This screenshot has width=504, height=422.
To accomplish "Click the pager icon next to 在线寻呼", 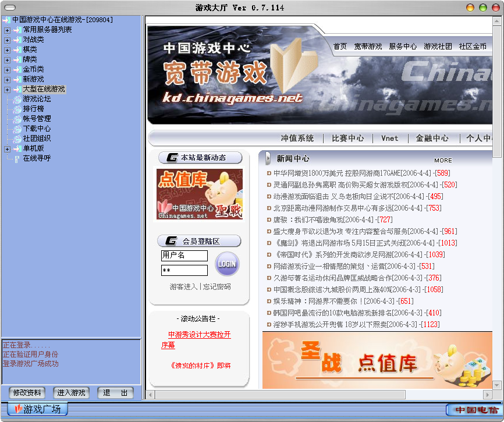I will (x=17, y=159).
